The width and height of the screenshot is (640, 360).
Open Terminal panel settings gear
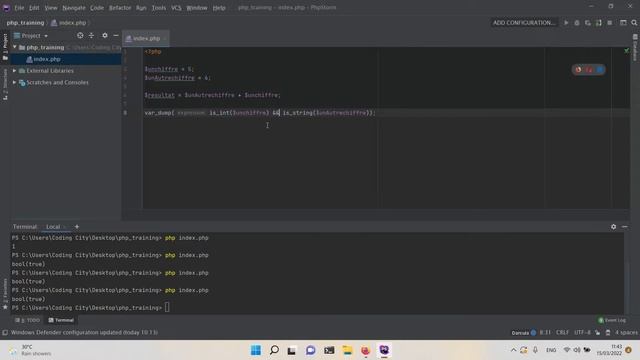613,227
